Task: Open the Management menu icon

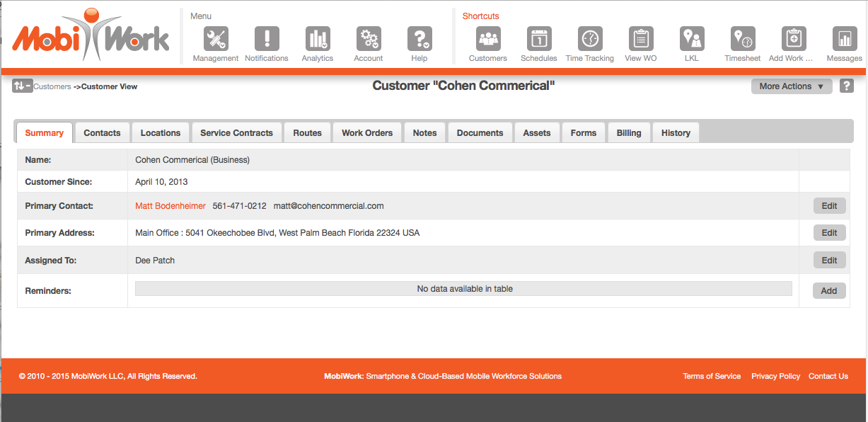Action: [216, 38]
